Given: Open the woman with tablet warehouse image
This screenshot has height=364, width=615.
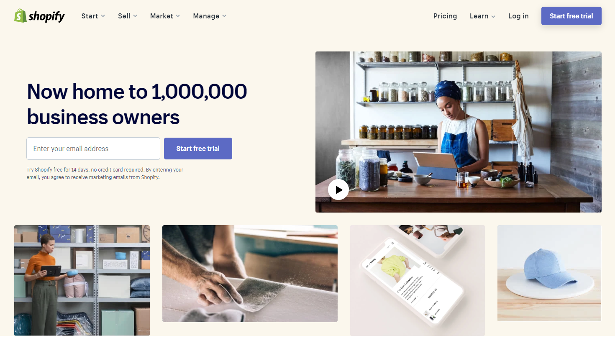Looking at the screenshot, I should 82,280.
